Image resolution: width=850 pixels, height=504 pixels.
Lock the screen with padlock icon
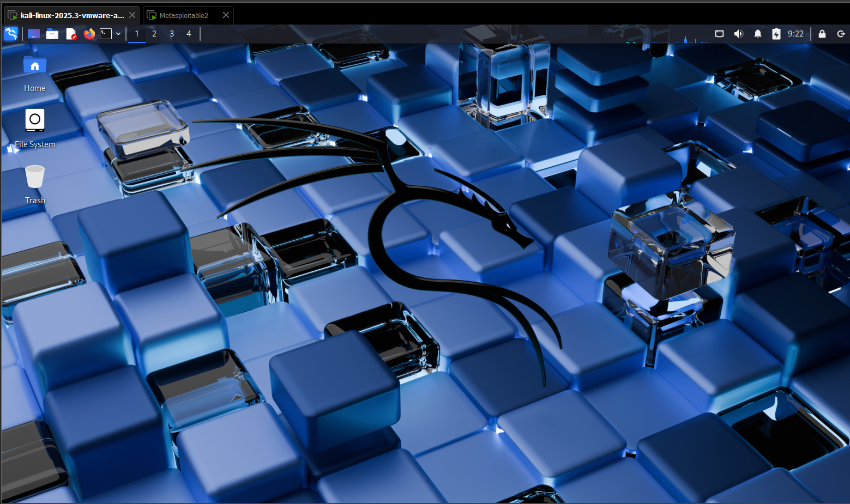pyautogui.click(x=822, y=34)
